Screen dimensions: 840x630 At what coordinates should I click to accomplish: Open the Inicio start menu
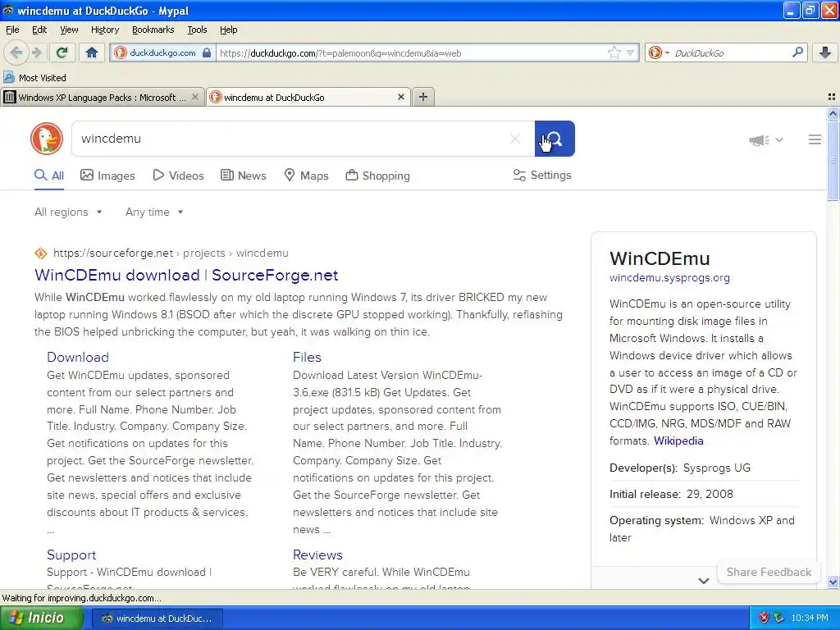tap(41, 618)
